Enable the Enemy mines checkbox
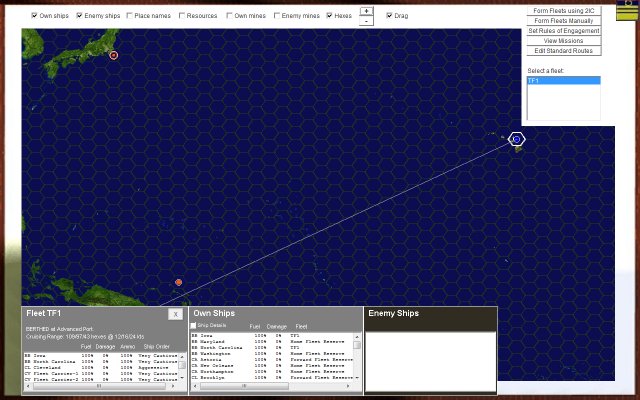The image size is (640, 400). pyautogui.click(x=275, y=16)
